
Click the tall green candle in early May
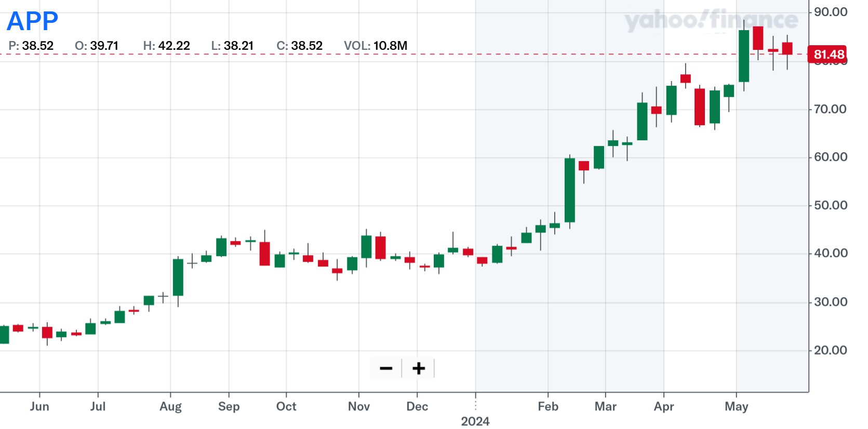tap(744, 56)
